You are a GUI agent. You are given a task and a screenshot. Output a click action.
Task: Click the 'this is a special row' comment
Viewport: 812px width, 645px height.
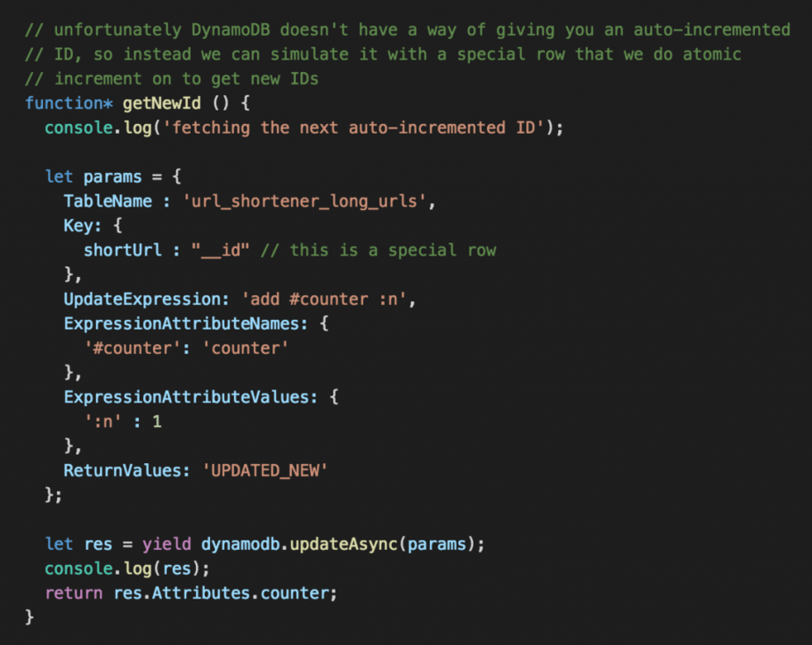tap(379, 250)
